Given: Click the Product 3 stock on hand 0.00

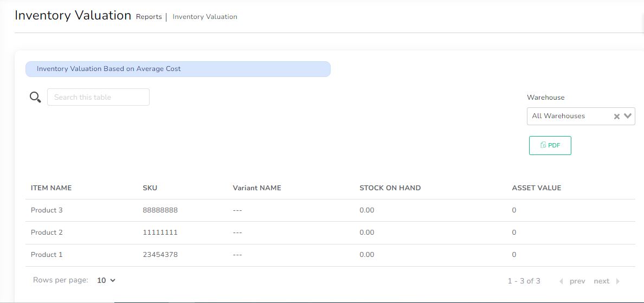Looking at the screenshot, I should 367,210.
